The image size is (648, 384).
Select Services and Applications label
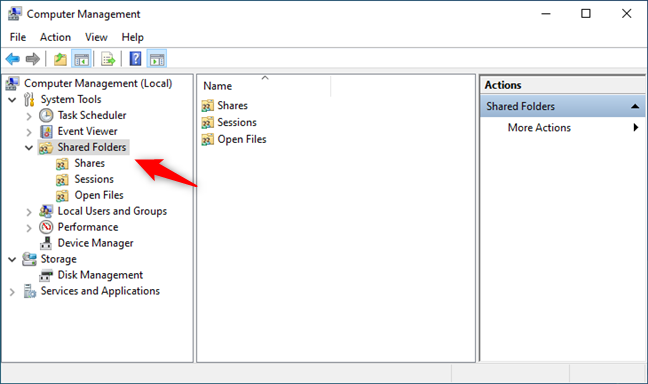[x=100, y=291]
